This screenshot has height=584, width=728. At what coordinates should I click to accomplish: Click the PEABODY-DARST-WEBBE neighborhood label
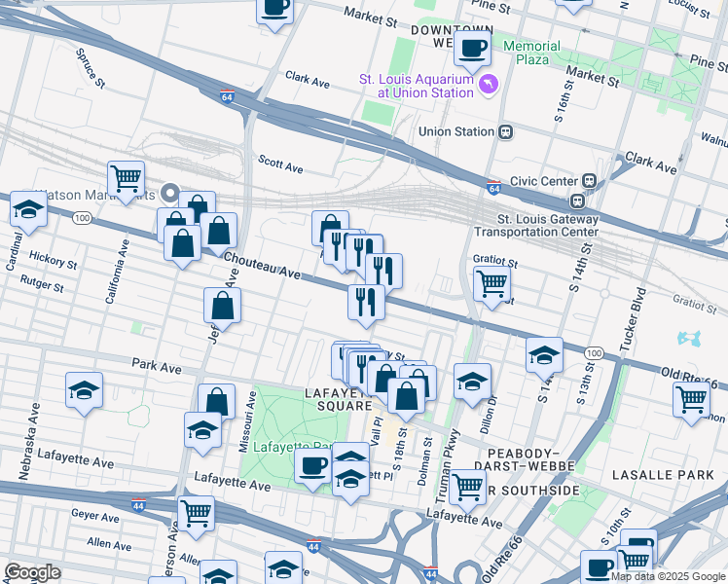tap(525, 459)
